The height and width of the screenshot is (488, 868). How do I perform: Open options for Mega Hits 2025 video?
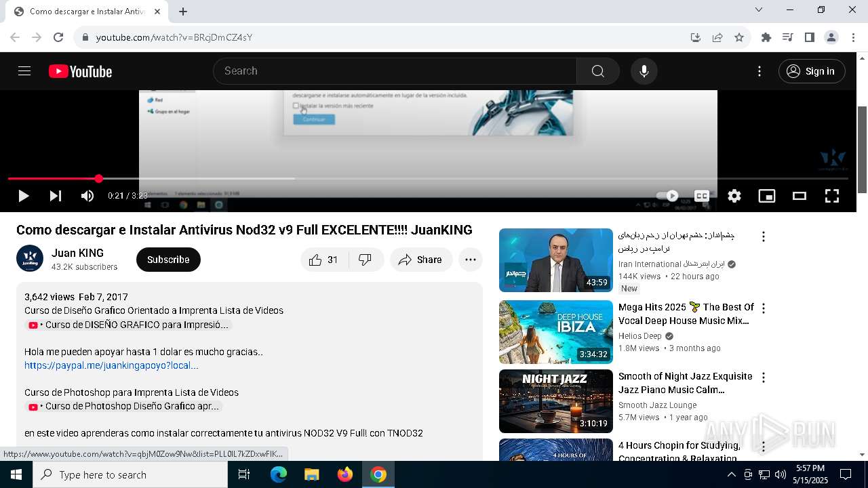coord(764,308)
